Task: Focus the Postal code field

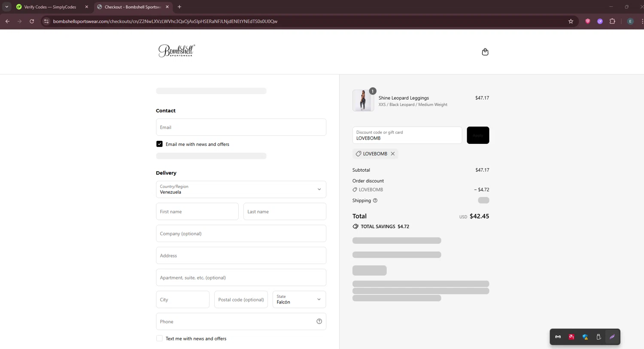Action: (241, 300)
